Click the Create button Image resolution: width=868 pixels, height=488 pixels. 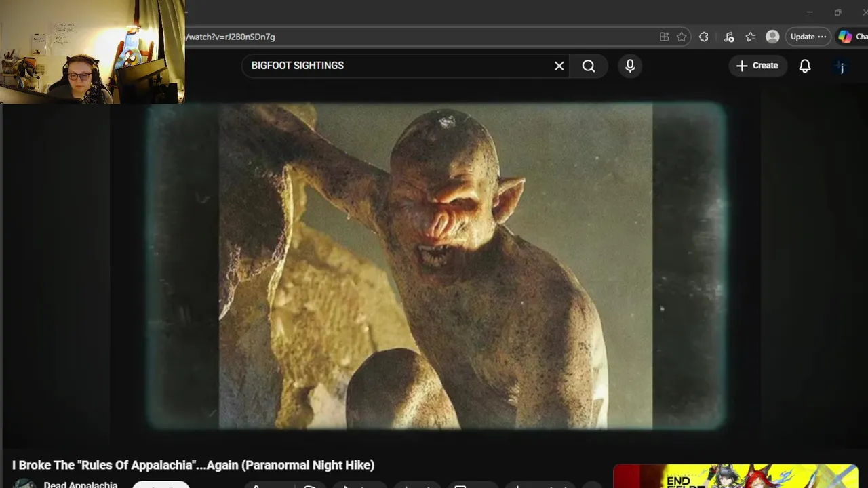[757, 66]
